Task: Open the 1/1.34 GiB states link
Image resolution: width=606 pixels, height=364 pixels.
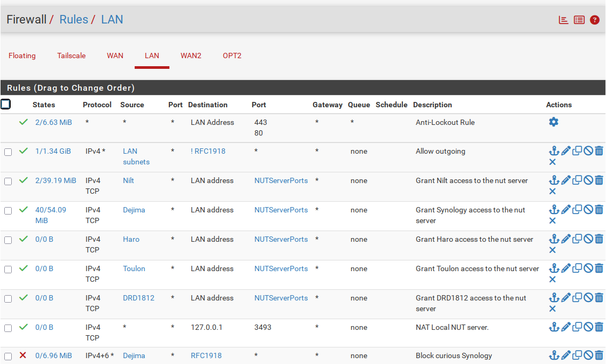Action: pyautogui.click(x=53, y=151)
